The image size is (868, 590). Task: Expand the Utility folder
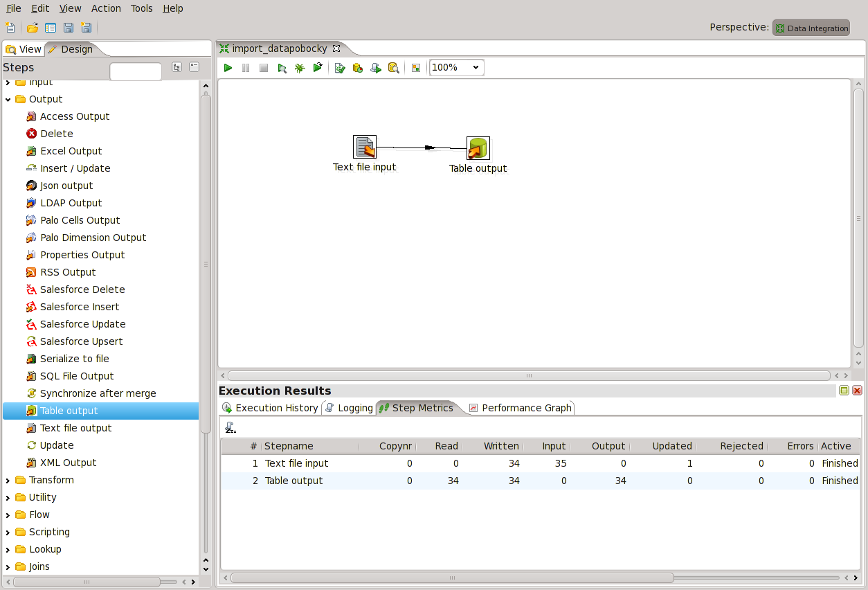pyautogui.click(x=8, y=497)
